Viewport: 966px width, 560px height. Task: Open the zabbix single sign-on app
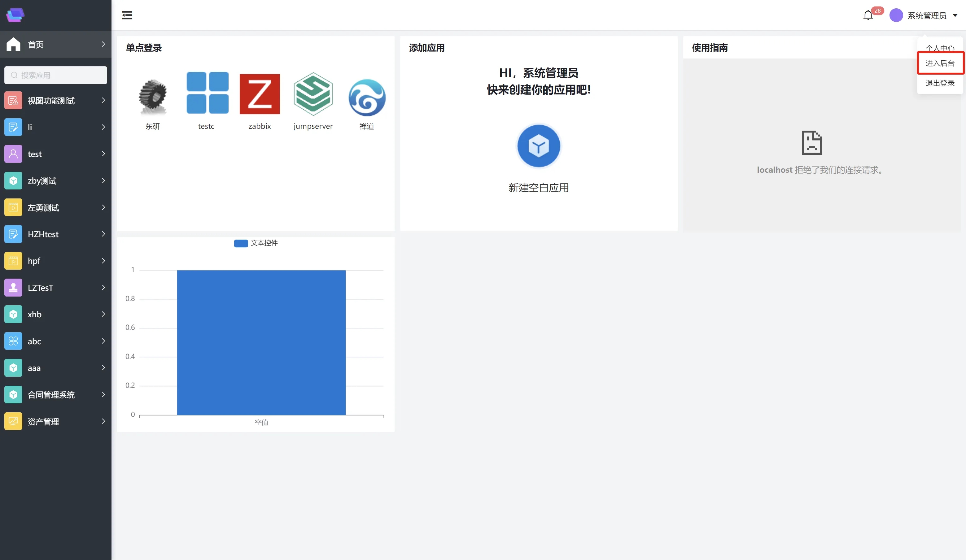coord(260,94)
